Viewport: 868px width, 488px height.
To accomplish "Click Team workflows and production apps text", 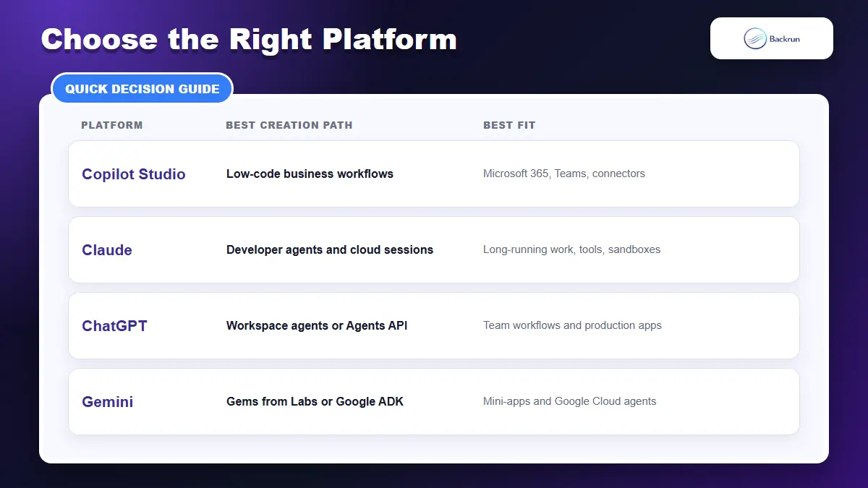I will click(x=572, y=325).
